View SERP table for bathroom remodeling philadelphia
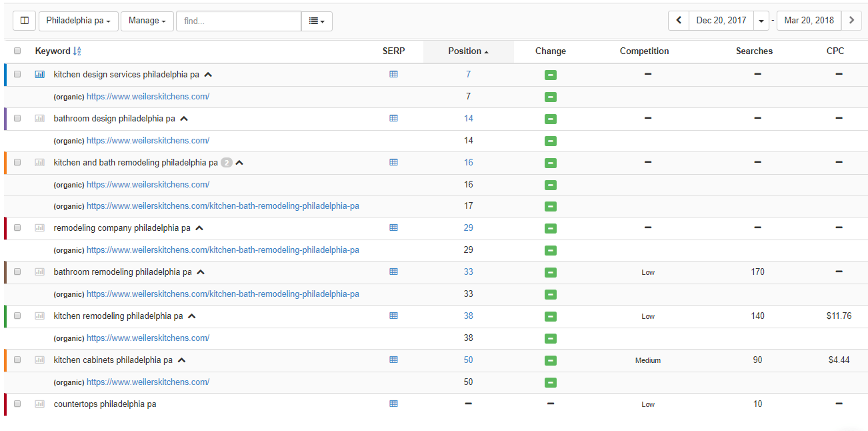 click(x=393, y=272)
